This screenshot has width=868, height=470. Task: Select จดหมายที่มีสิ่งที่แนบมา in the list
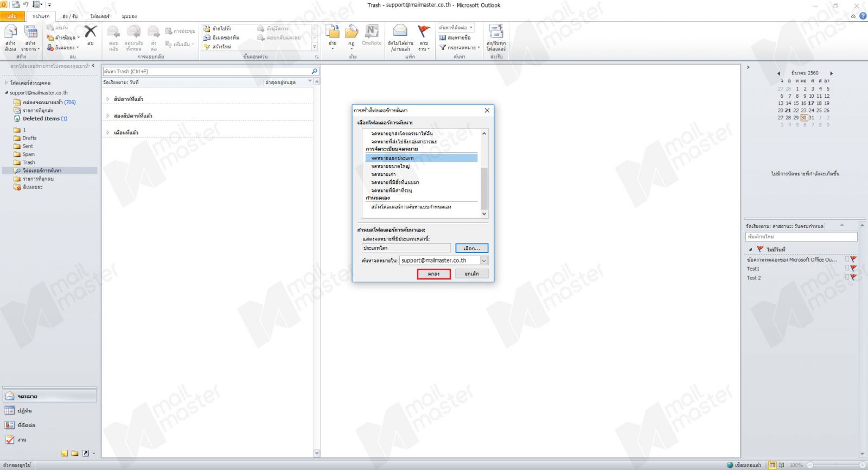point(395,182)
